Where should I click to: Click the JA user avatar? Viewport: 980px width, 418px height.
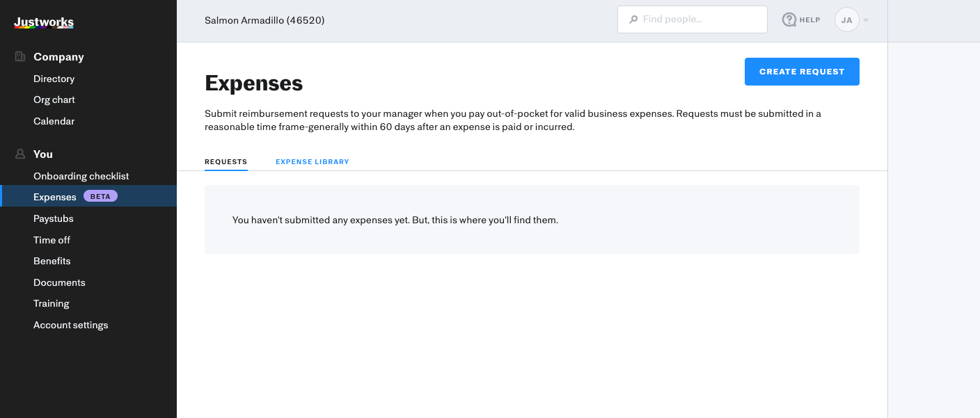(x=846, y=19)
